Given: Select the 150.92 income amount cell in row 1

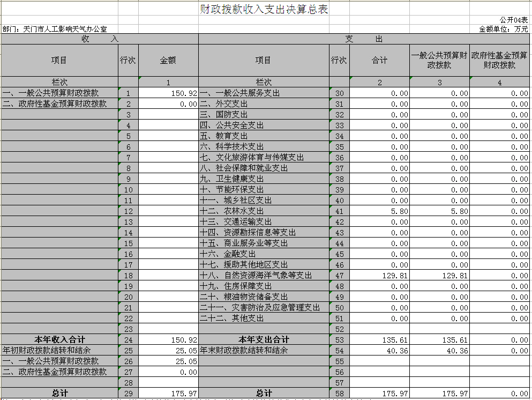Looking at the screenshot, I should [168, 93].
